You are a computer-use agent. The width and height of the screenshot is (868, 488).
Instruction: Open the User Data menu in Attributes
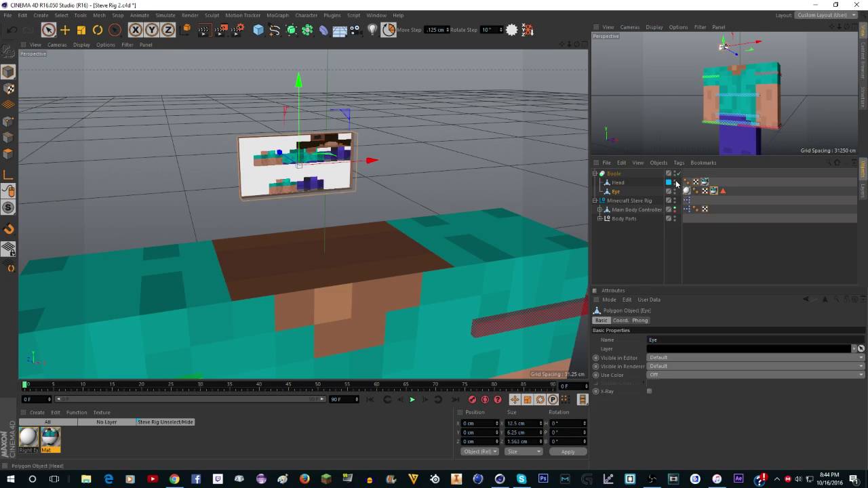tap(649, 300)
